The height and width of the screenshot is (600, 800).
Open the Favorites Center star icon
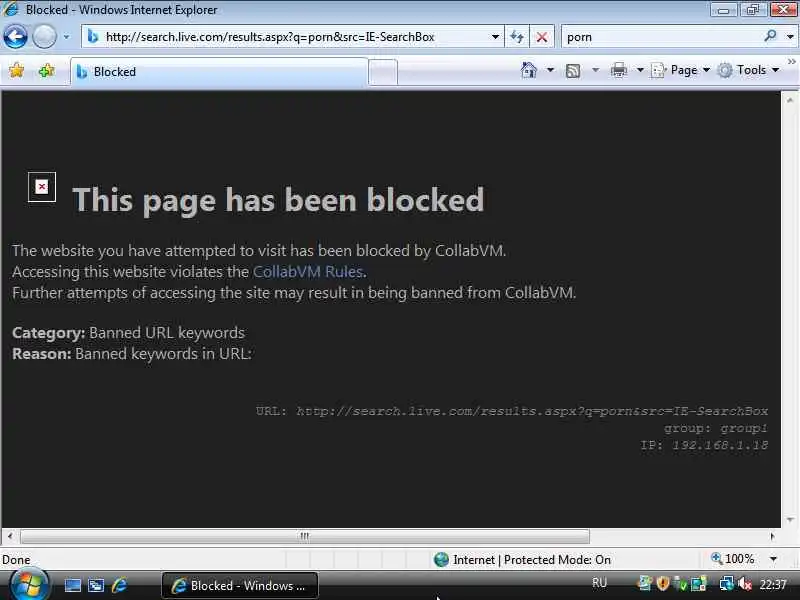click(16, 70)
